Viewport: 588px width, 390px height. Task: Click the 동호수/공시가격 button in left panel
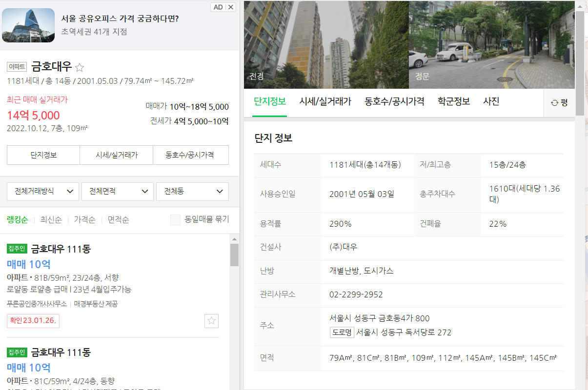click(x=191, y=155)
